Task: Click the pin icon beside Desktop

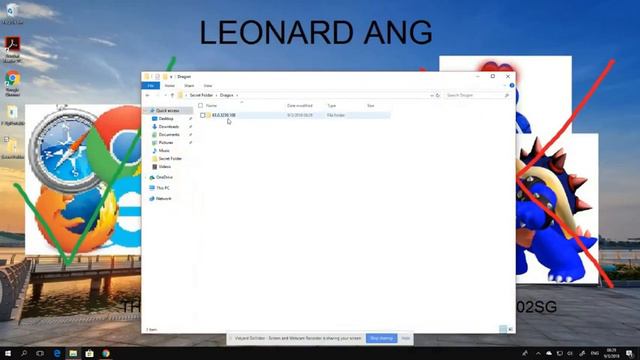Action: click(190, 119)
